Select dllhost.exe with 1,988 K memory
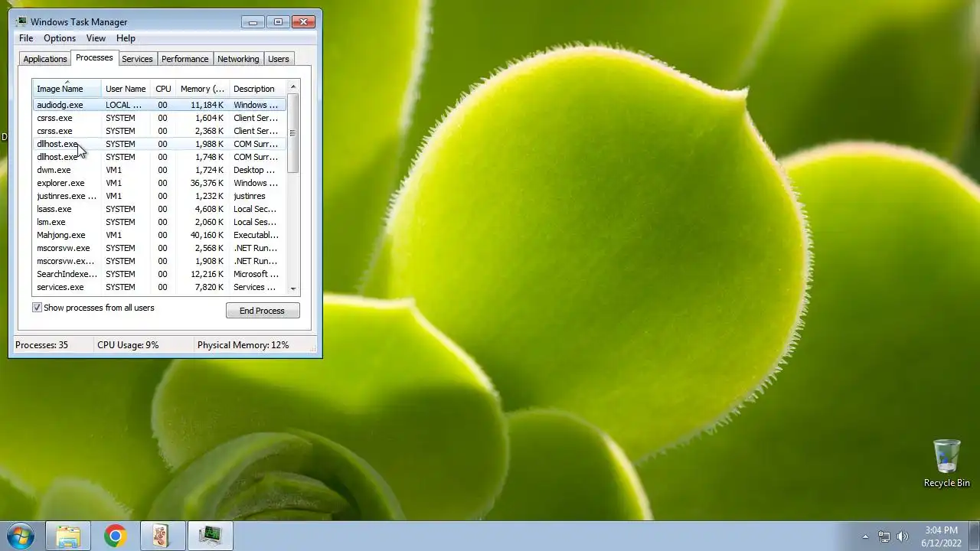Image resolution: width=980 pixels, height=551 pixels. 159,144
